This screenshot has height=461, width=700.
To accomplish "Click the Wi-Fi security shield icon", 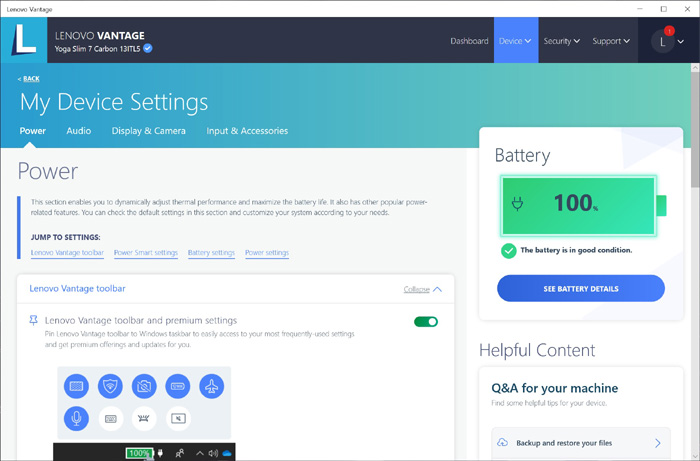I will click(x=110, y=386).
